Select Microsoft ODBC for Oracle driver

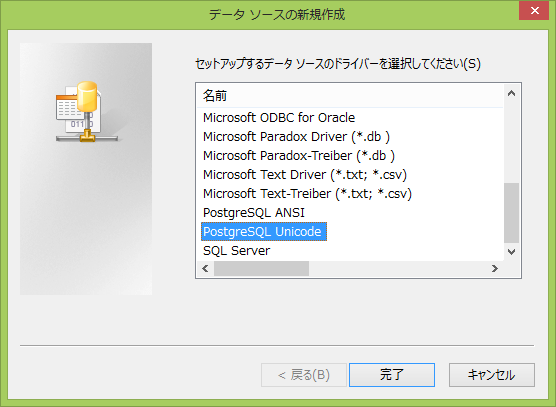(x=279, y=118)
